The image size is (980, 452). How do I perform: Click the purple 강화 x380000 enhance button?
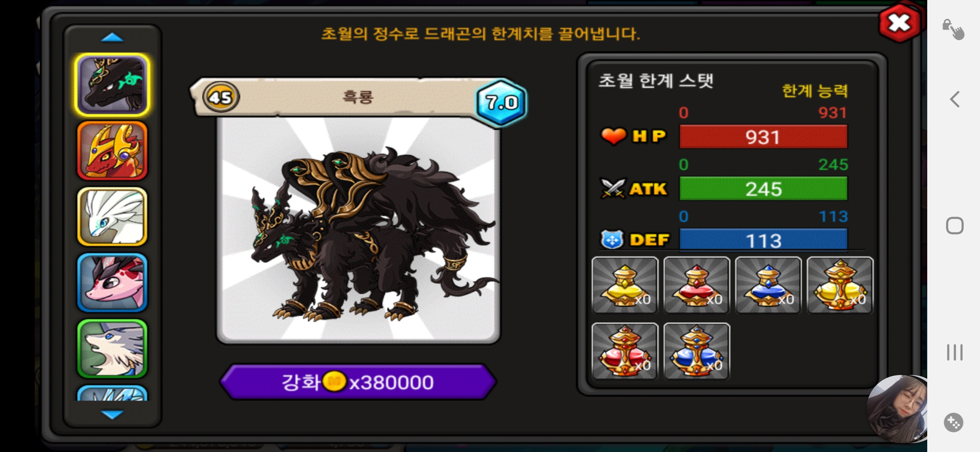(x=358, y=382)
